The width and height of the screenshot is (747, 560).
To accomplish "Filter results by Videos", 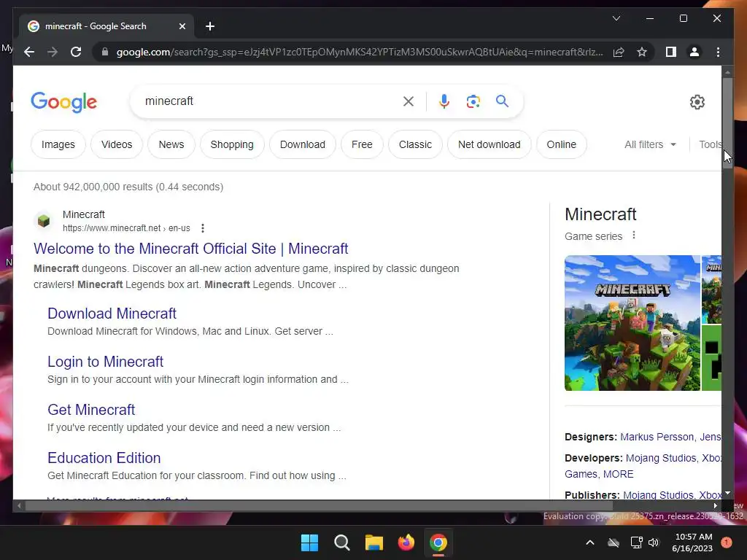I will point(117,144).
